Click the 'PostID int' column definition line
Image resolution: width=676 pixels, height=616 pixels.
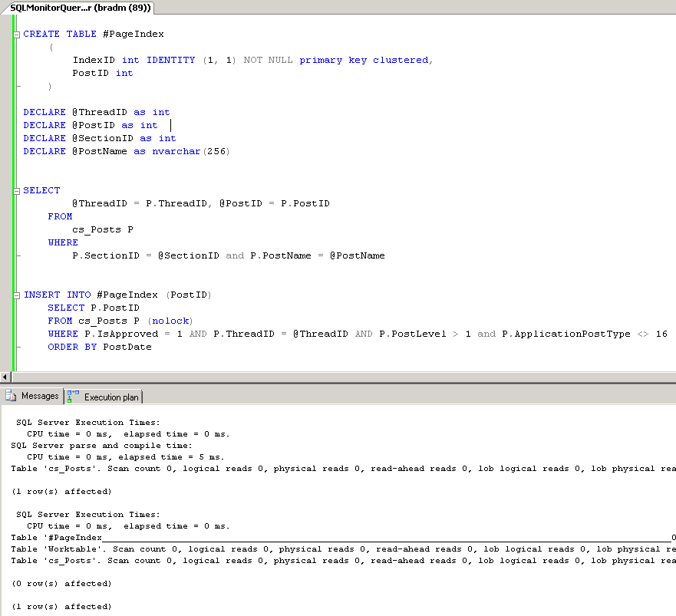click(x=103, y=73)
